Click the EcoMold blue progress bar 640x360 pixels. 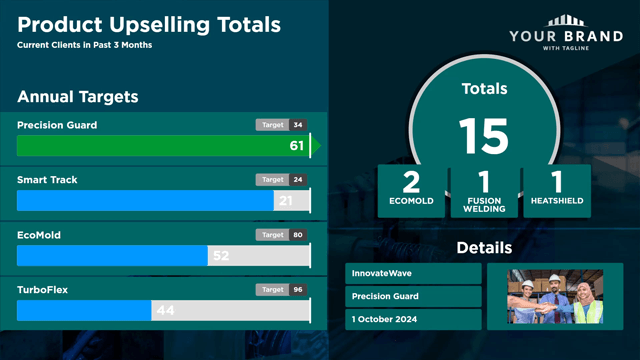(x=112, y=256)
